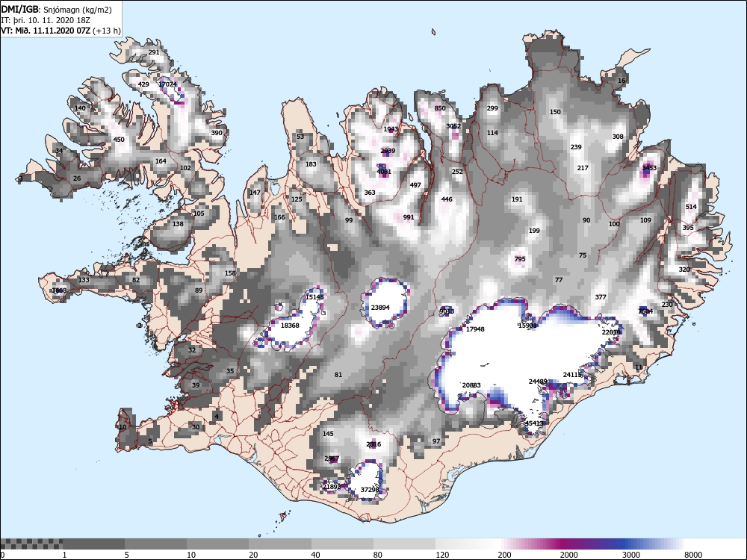Click the snow value 23894 on the central glacier
The image size is (747, 560).
pyautogui.click(x=380, y=308)
